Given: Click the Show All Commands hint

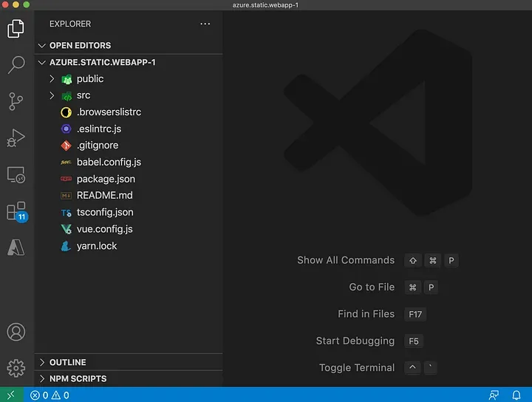Looking at the screenshot, I should pos(346,260).
